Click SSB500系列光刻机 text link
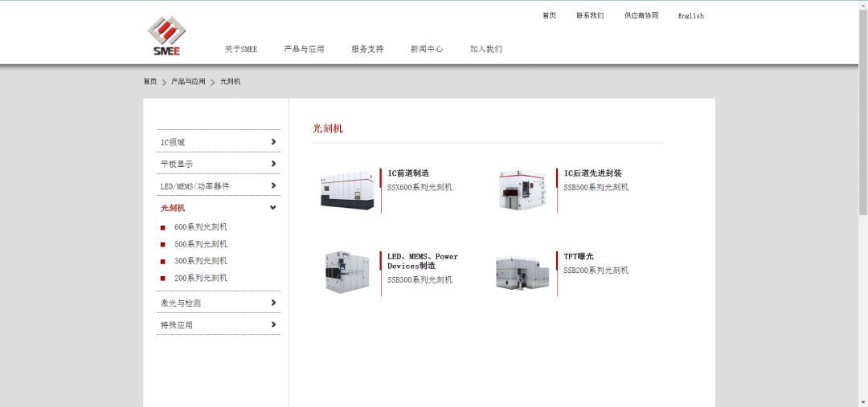This screenshot has height=407, width=868. coord(596,187)
